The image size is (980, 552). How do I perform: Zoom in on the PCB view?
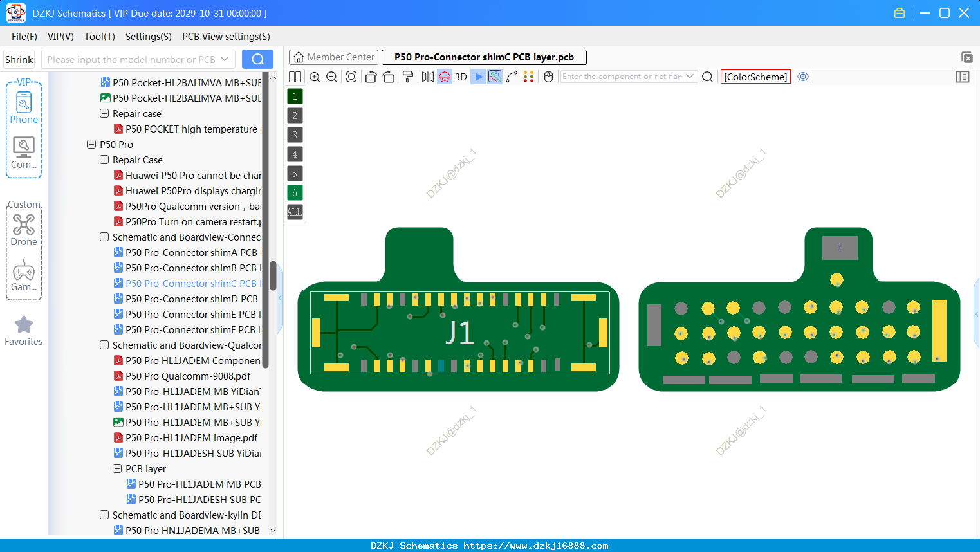315,77
